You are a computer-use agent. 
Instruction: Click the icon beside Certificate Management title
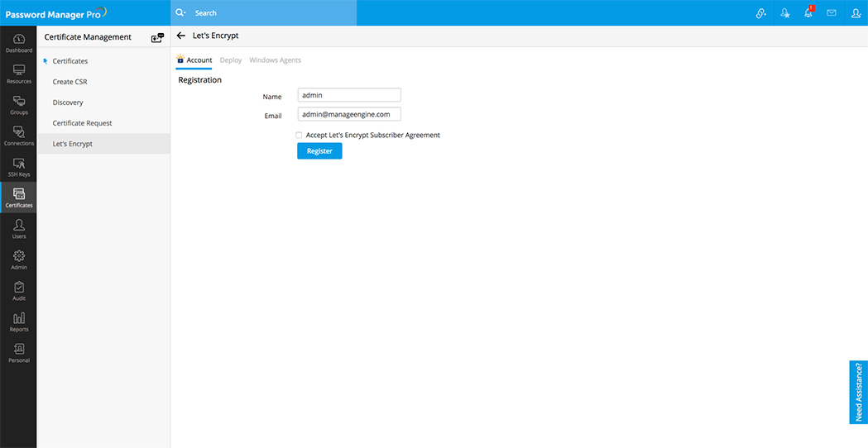(x=158, y=38)
